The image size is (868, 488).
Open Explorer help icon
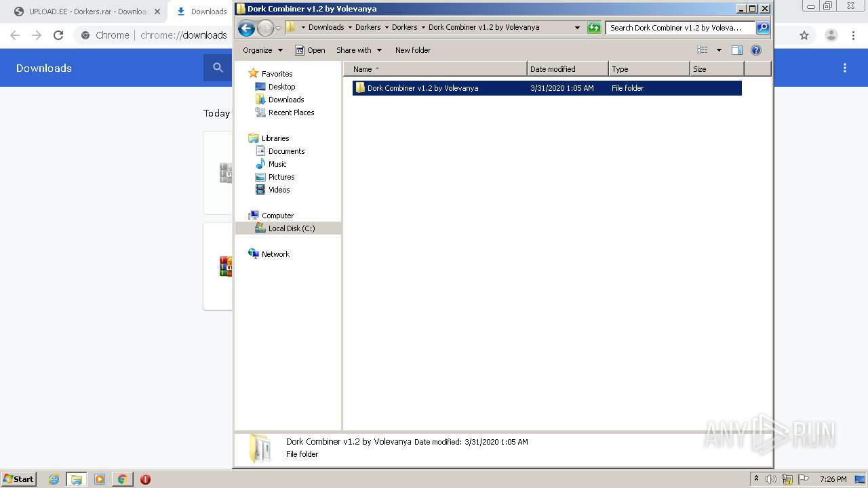756,50
